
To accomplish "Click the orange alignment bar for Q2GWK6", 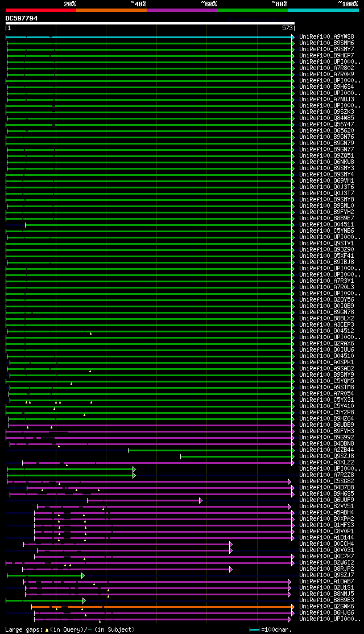I will [x=163, y=607].
